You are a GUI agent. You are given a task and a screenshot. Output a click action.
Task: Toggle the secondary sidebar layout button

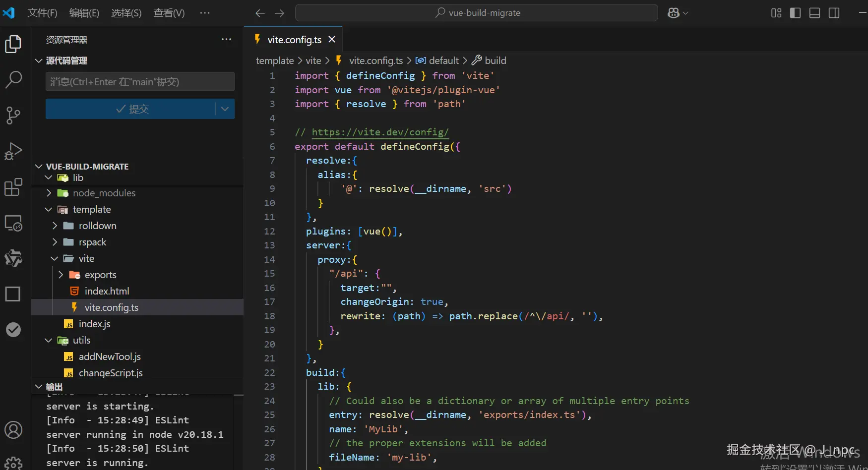tap(834, 13)
